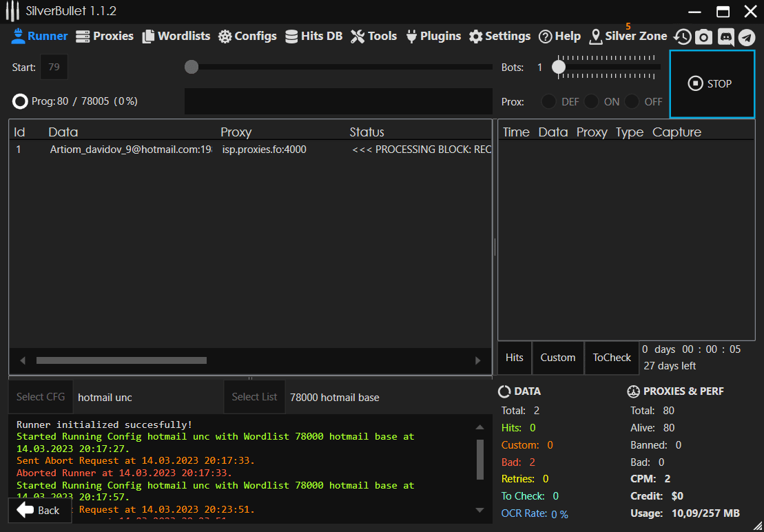Click the Bots slider handle
The width and height of the screenshot is (764, 532).
tap(559, 68)
